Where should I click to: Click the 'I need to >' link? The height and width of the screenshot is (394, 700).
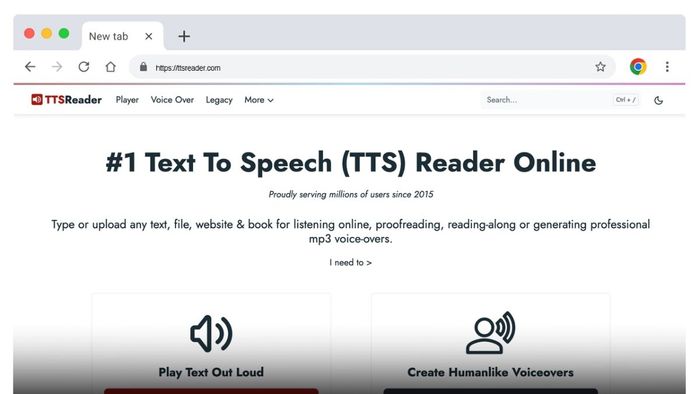tap(350, 262)
